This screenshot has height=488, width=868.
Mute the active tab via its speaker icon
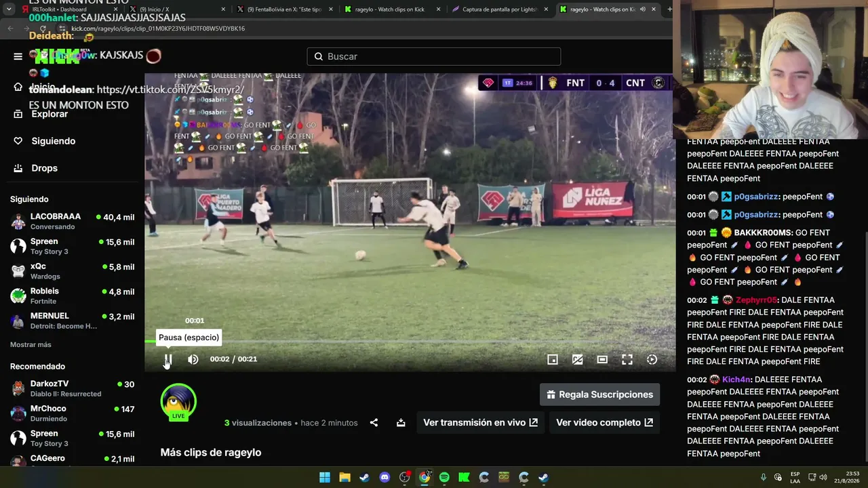642,9
